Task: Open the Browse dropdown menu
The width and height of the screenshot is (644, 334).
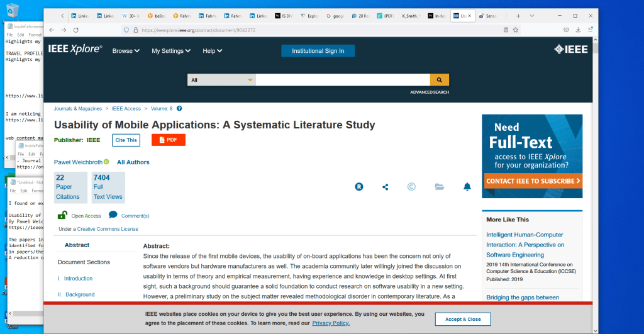Action: coord(126,51)
